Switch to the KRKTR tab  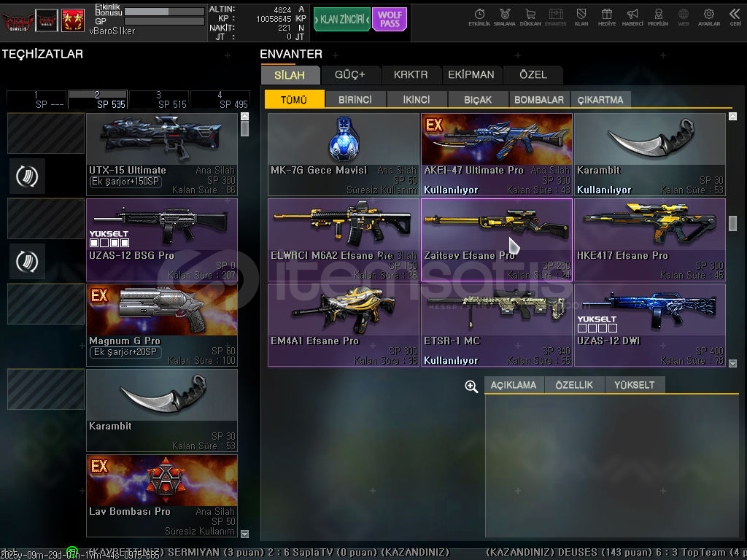click(x=411, y=75)
